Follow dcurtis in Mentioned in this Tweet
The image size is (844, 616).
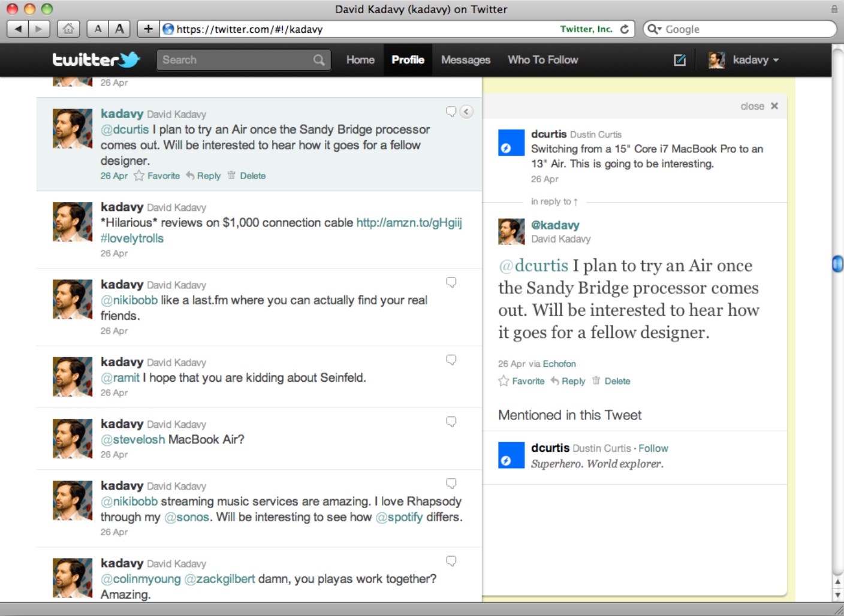653,448
